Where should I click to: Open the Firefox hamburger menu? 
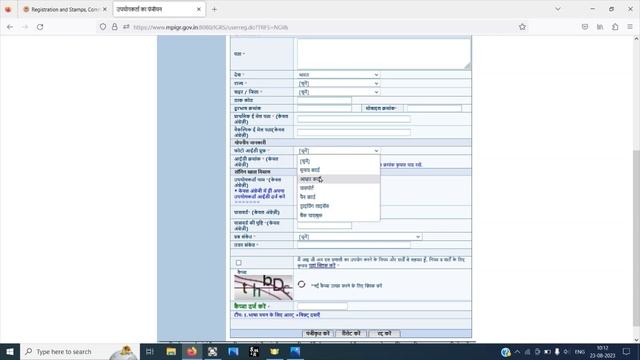pyautogui.click(x=630, y=27)
